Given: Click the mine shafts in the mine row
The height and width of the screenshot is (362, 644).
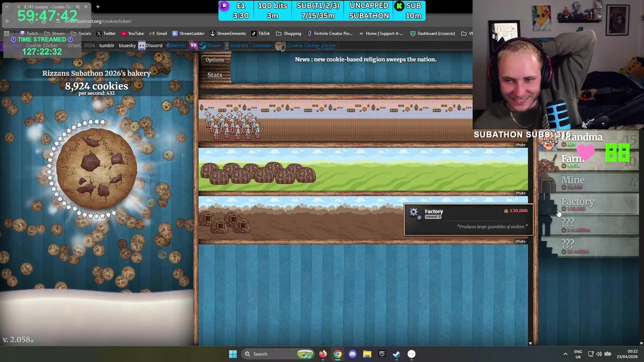Looking at the screenshot, I should 225,222.
